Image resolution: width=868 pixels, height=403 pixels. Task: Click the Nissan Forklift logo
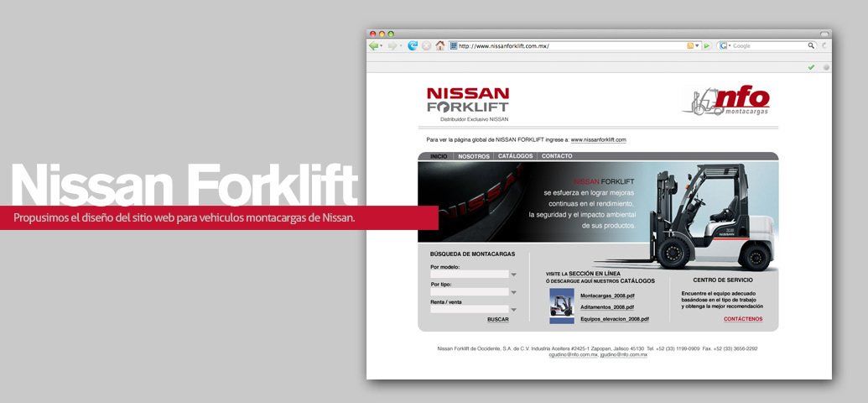468,100
